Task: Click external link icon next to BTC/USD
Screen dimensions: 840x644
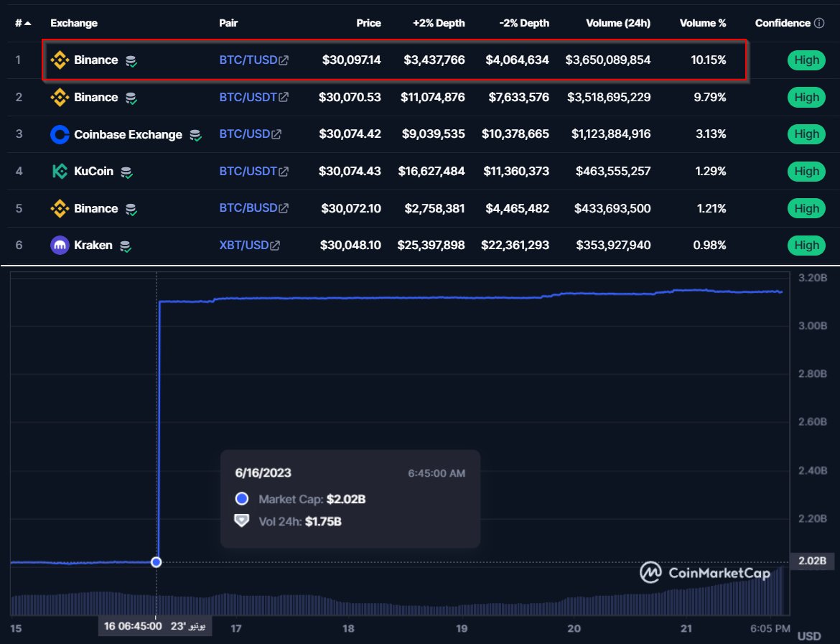Action: 276,134
